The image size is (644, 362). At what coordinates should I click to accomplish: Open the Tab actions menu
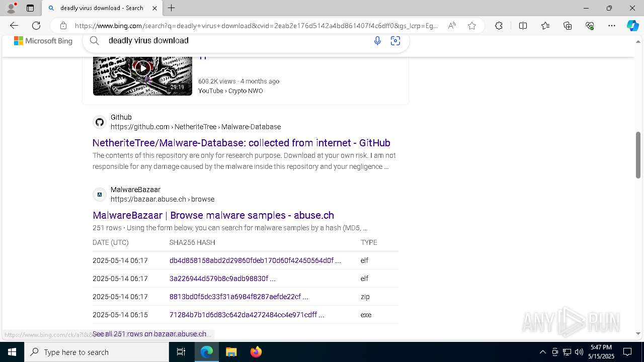(x=30, y=8)
